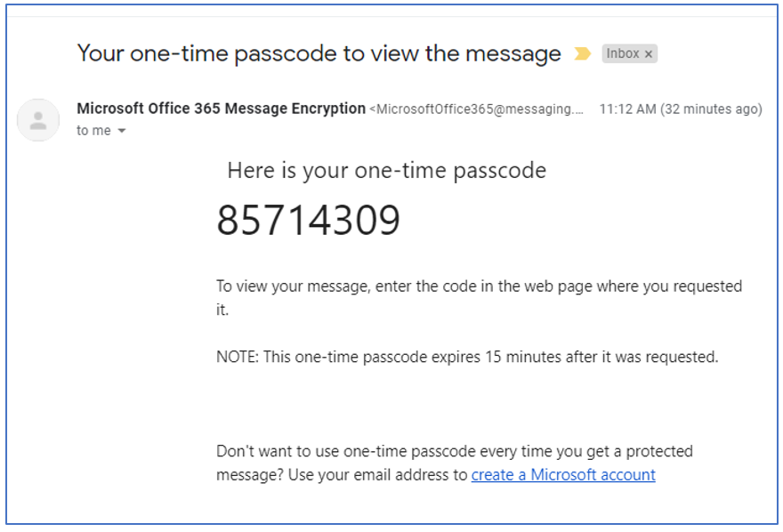The width and height of the screenshot is (783, 532).
Task: Remove the Inbox label using its x
Action: pyautogui.click(x=648, y=54)
